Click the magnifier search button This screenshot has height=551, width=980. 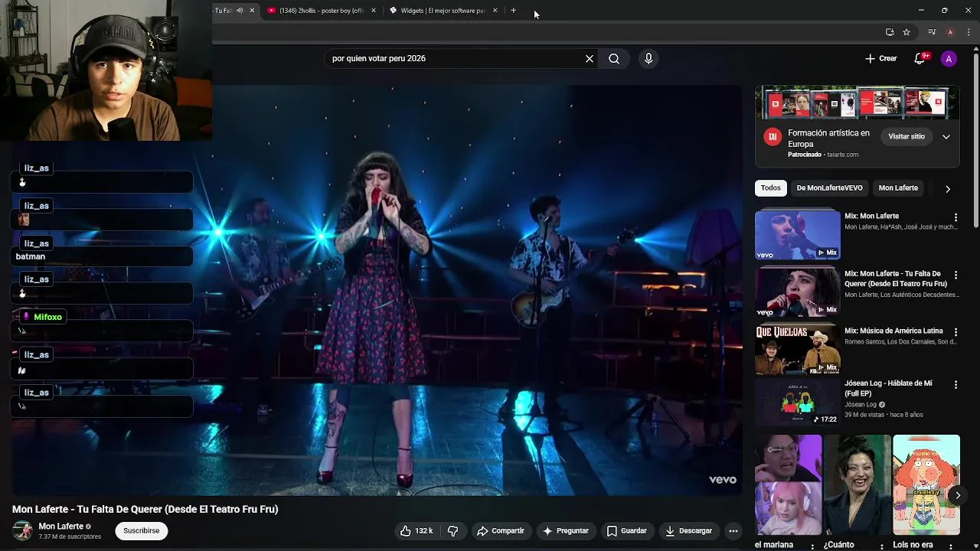[614, 58]
